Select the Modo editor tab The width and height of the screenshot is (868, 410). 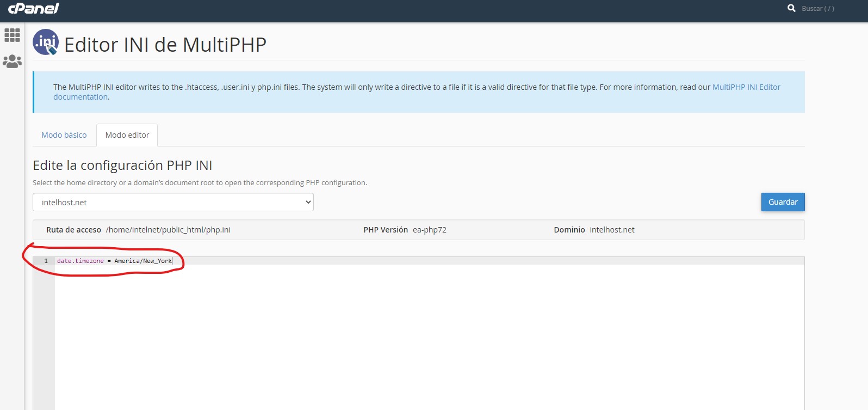tap(127, 135)
